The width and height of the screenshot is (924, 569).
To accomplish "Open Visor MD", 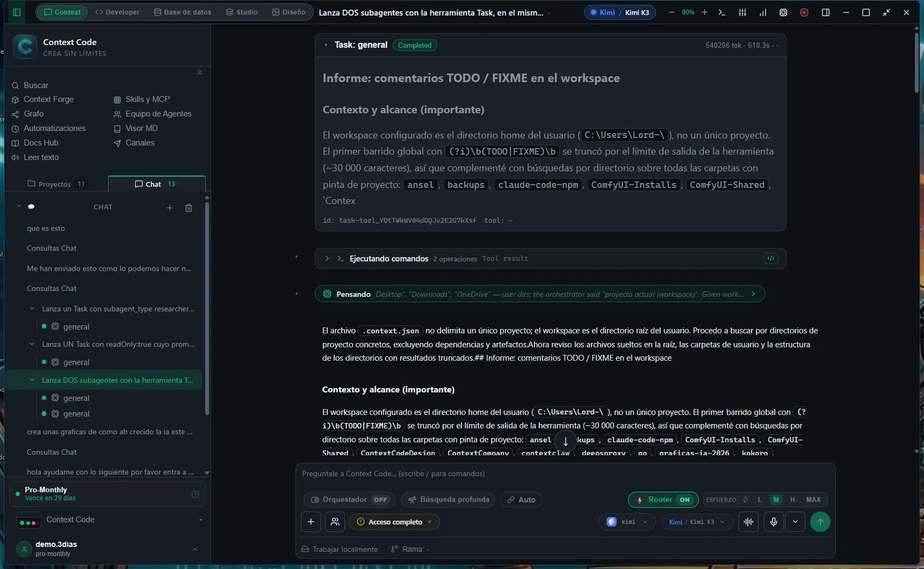I will coord(136,128).
